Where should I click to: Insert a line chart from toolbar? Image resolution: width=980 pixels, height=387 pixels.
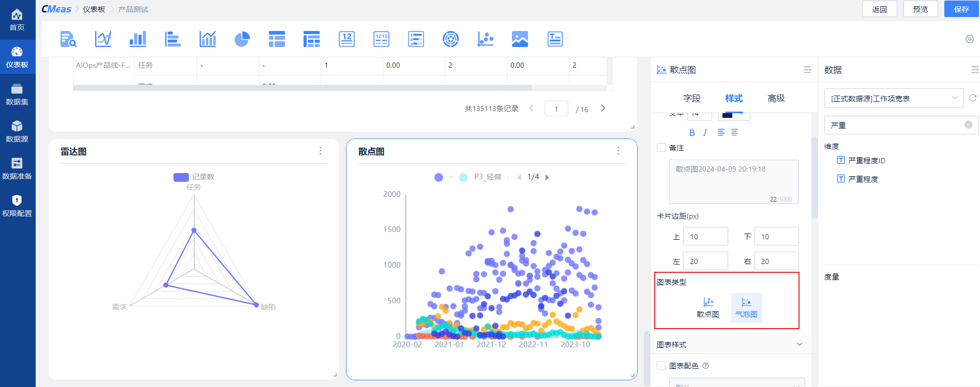click(103, 39)
